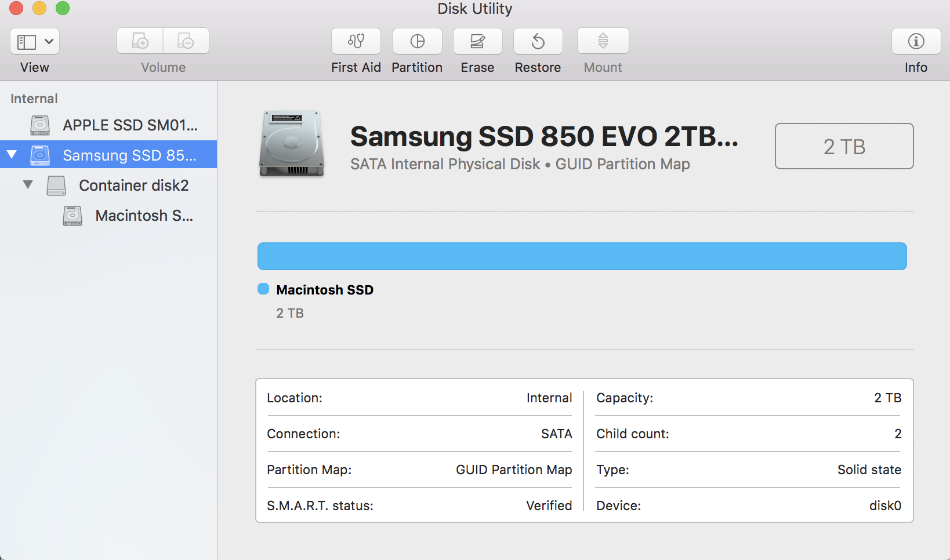
Task: Click the 2 TB capacity box
Action: 844,146
